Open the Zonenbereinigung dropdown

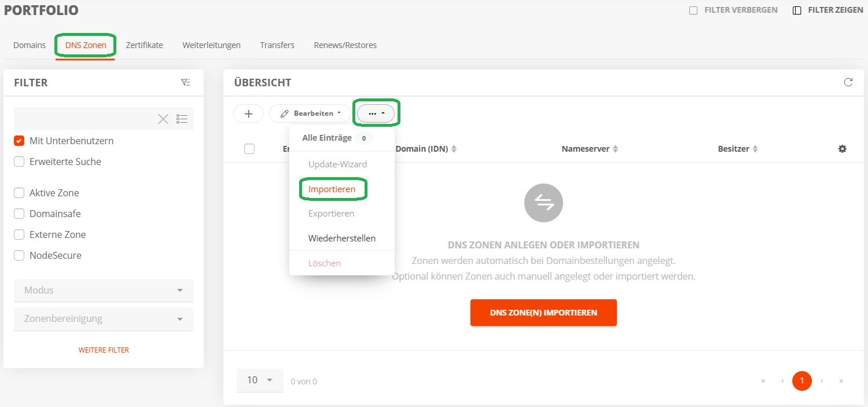point(104,319)
